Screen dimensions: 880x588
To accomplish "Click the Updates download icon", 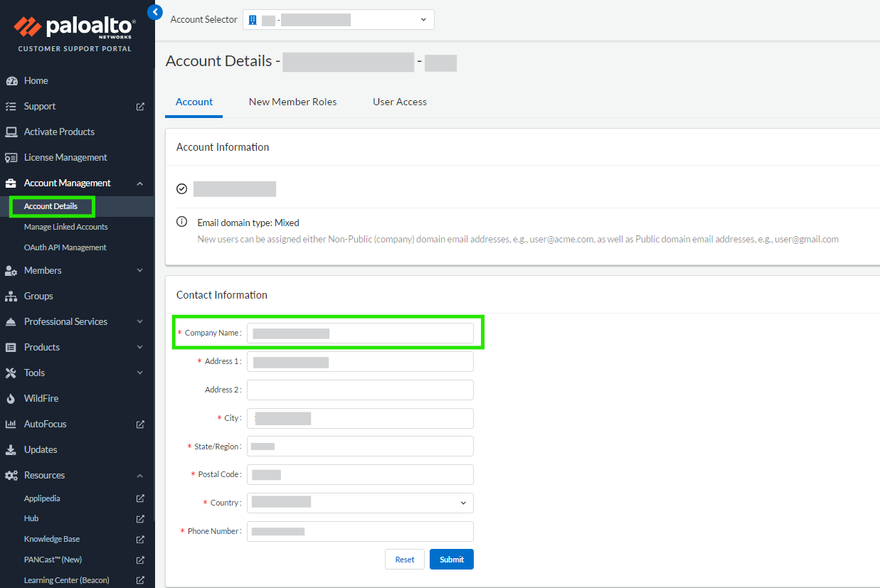I will (11, 450).
